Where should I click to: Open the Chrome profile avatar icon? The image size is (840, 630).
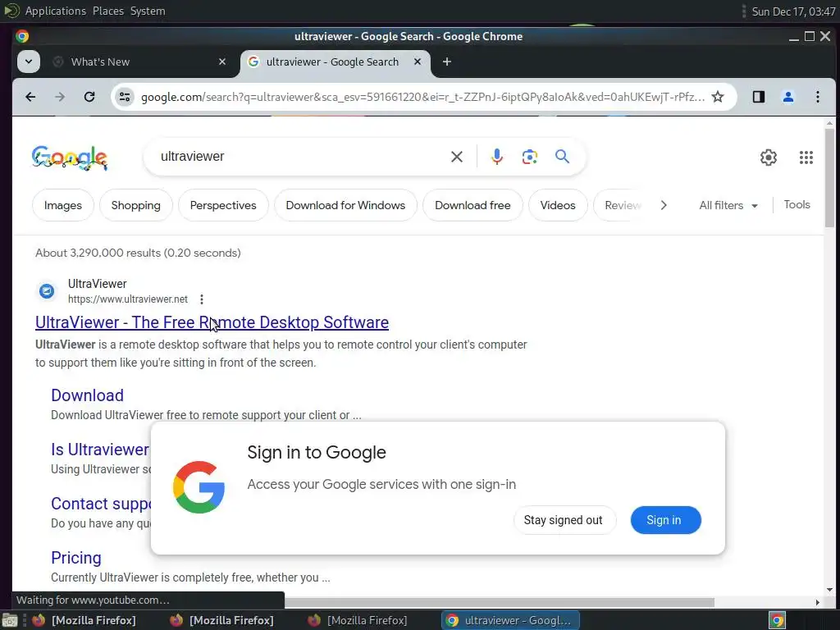point(788,97)
